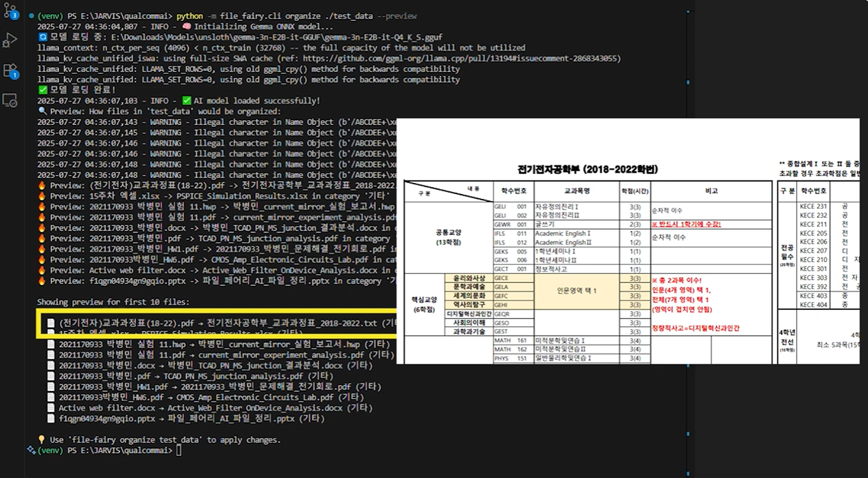Open the Source Control view with badge 3
Screen dimensions: 868x478
pyautogui.click(x=10, y=10)
